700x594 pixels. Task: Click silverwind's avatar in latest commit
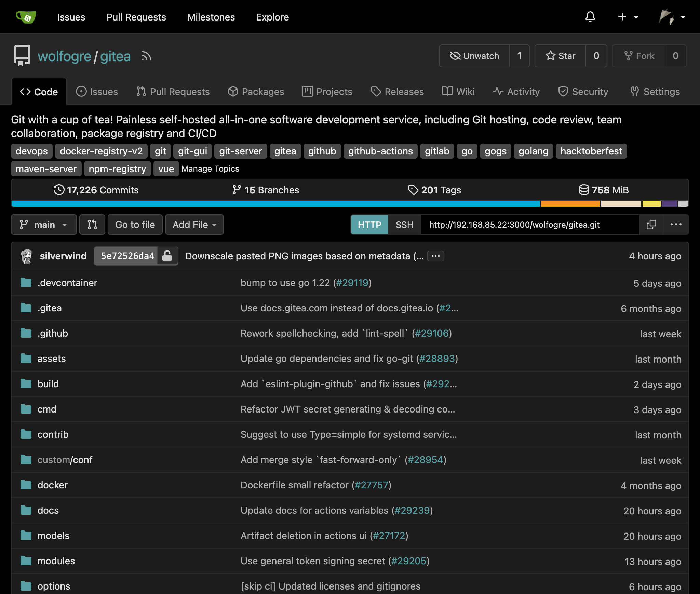27,256
